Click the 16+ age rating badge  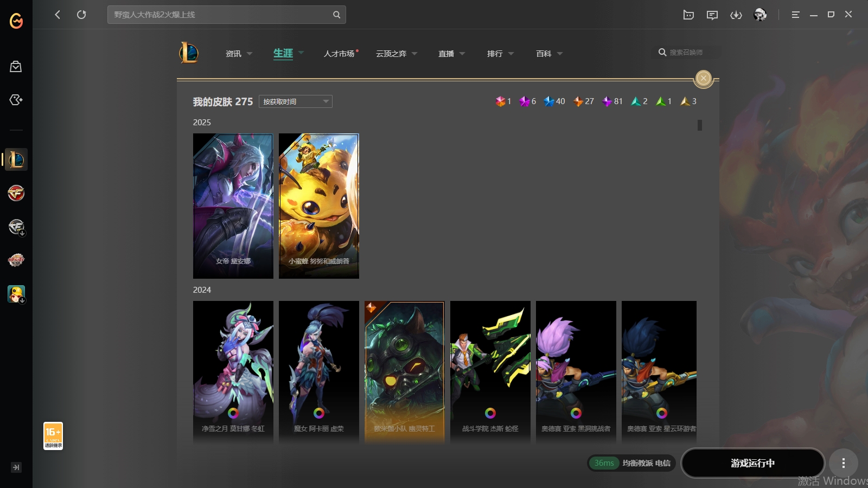(x=53, y=436)
